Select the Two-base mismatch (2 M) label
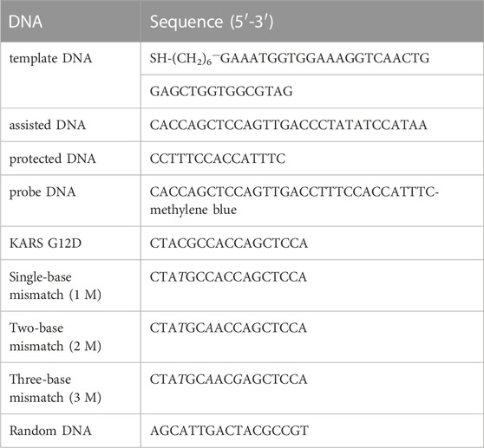The height and width of the screenshot is (448, 484). 56,337
